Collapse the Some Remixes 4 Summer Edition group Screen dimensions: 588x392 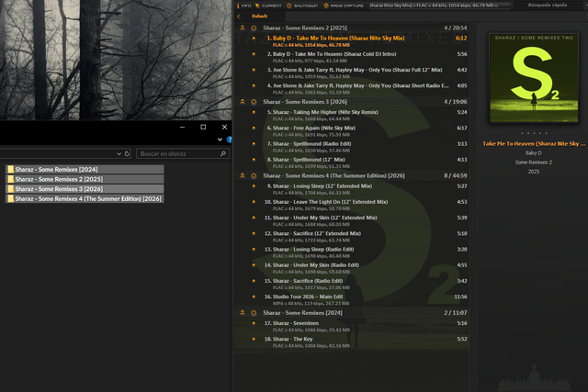243,175
